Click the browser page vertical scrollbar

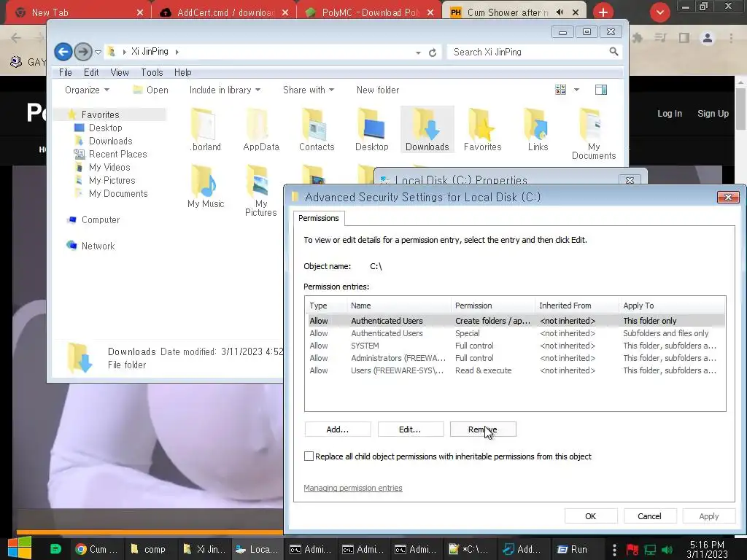740,109
